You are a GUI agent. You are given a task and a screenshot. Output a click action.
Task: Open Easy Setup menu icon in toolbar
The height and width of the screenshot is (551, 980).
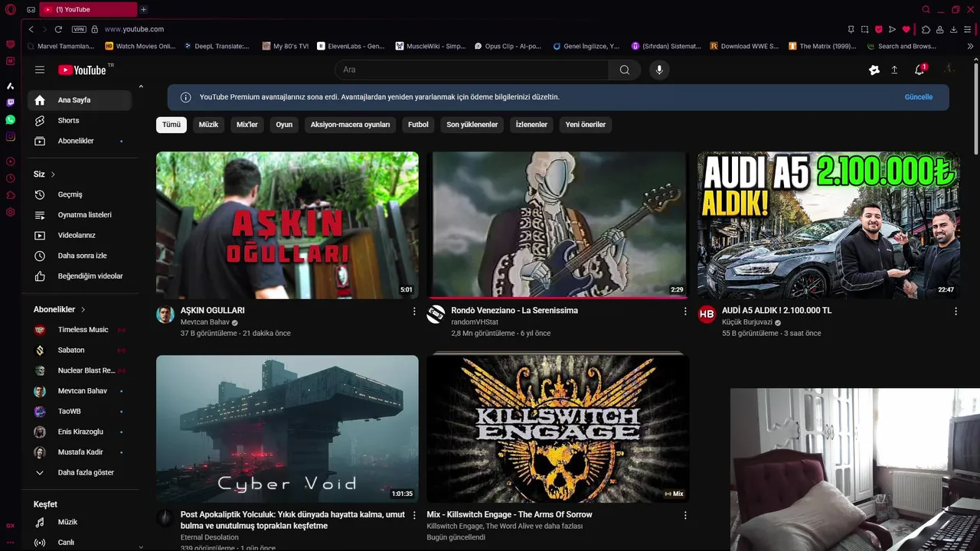pyautogui.click(x=969, y=29)
